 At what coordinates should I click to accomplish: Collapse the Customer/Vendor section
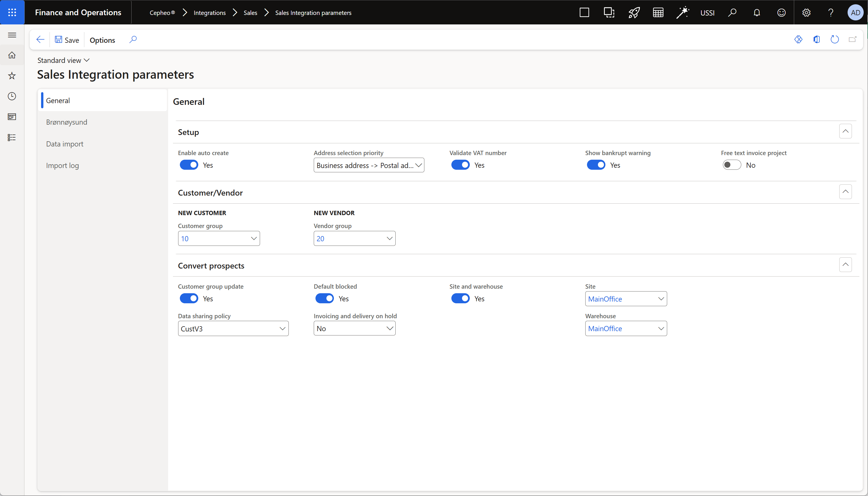tap(845, 192)
